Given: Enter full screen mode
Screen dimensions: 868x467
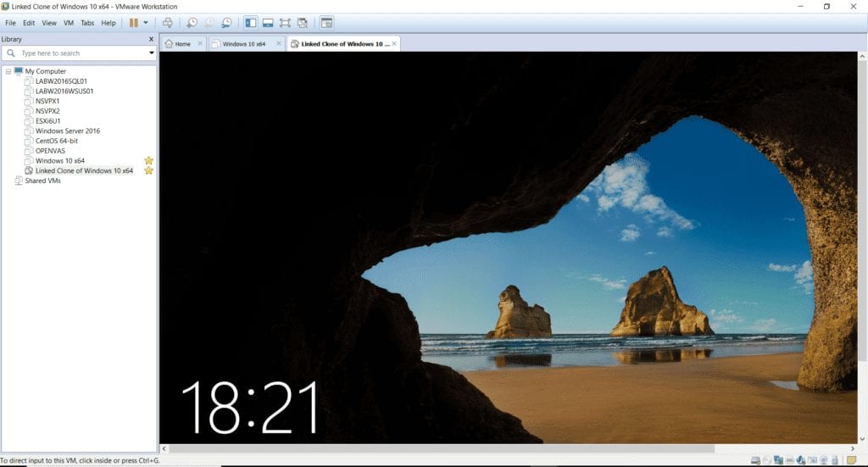Looking at the screenshot, I should (285, 23).
